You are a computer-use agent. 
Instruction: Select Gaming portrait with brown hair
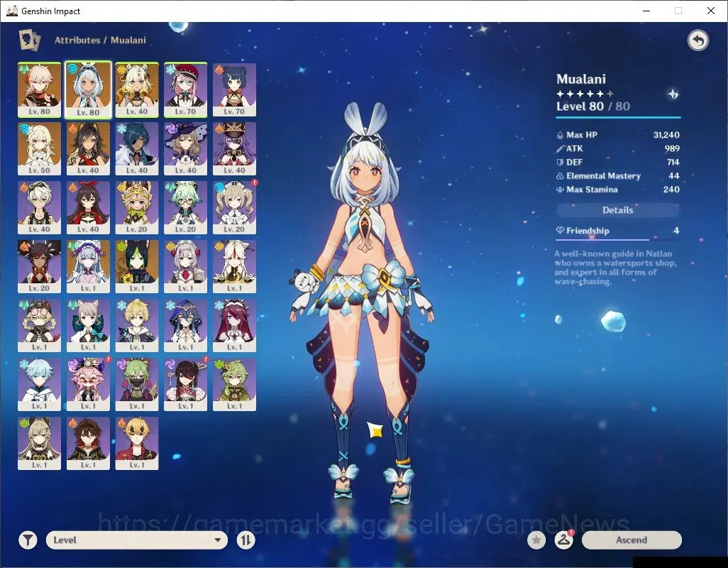(88, 444)
